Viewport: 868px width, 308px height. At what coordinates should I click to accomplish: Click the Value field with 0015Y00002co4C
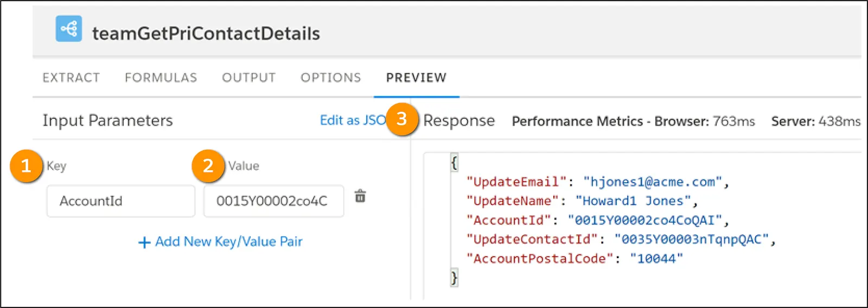pyautogui.click(x=273, y=201)
